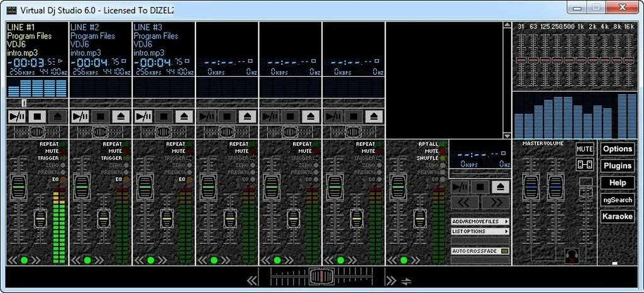644x293 pixels.
Task: Stop the playlist player
Action: [480, 187]
